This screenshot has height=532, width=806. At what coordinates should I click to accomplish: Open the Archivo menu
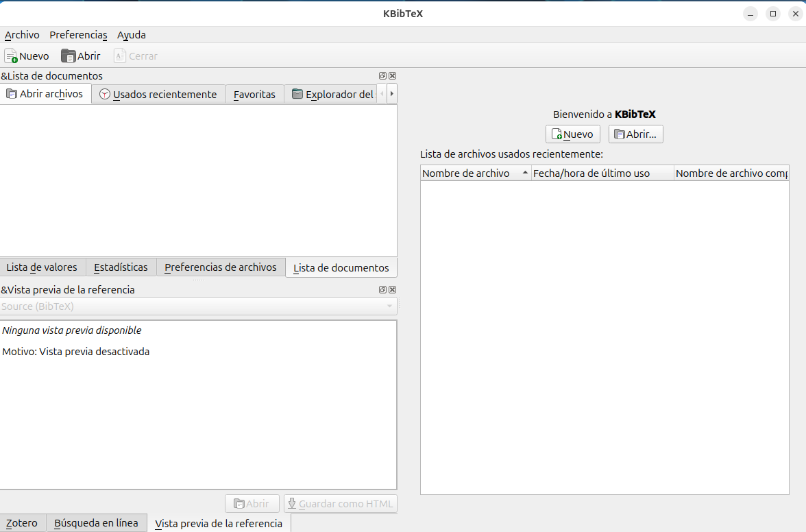coord(22,35)
